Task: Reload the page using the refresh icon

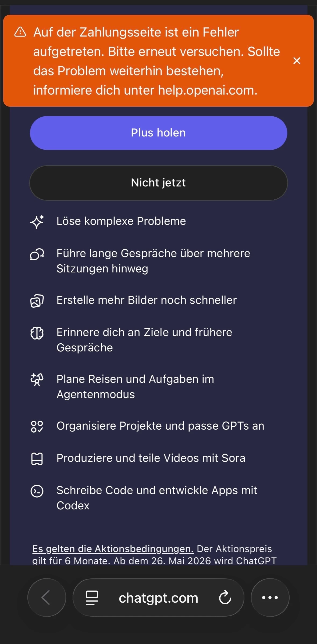Action: click(x=225, y=598)
